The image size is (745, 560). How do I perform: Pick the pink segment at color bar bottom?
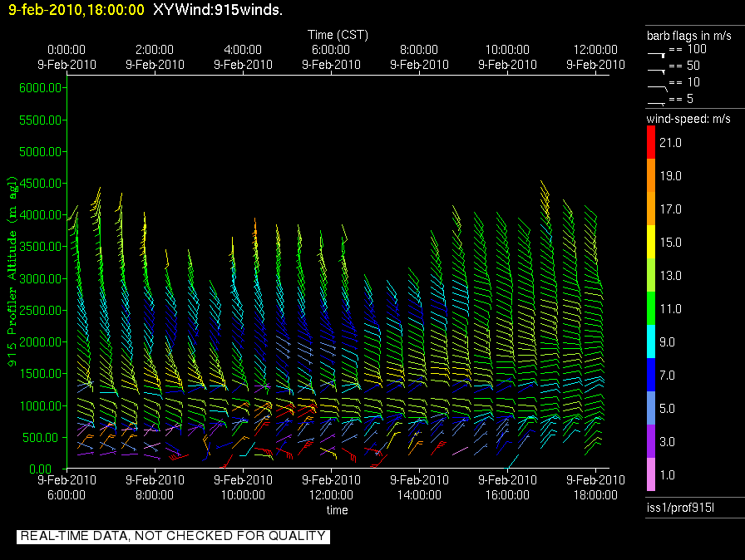pyautogui.click(x=651, y=474)
